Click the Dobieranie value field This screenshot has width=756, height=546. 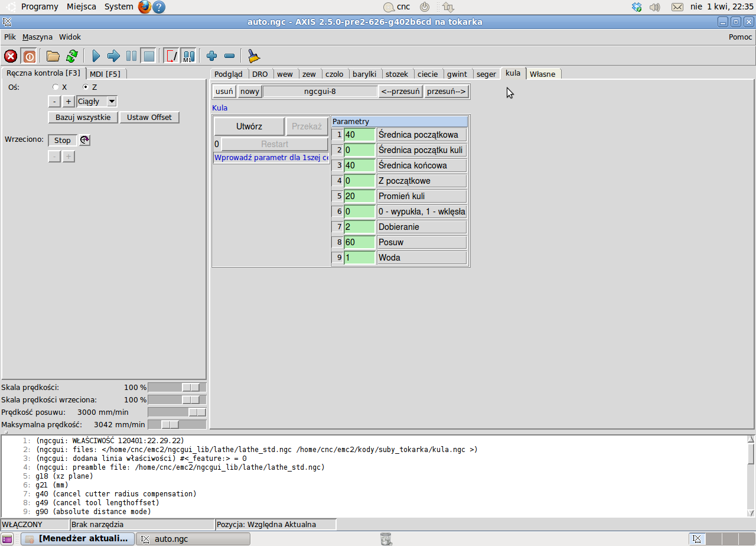[360, 227]
